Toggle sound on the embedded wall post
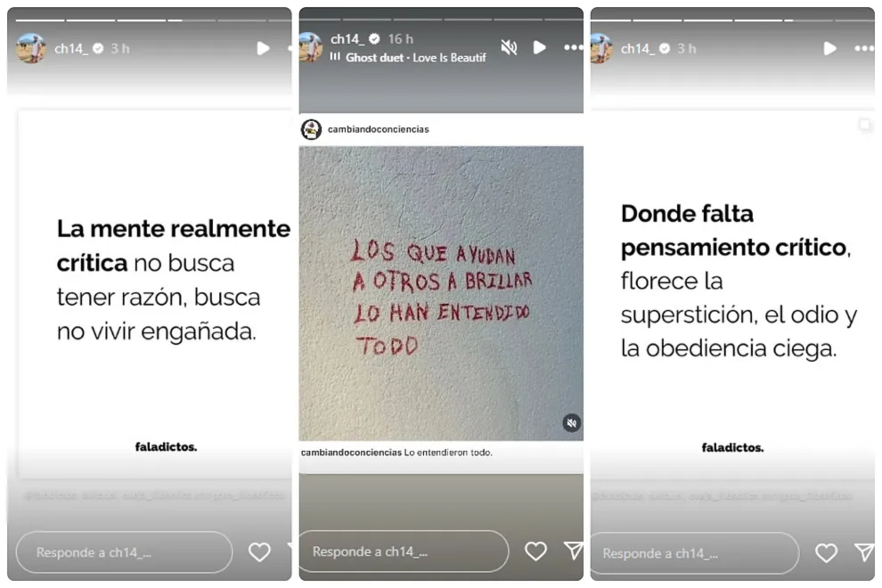 (x=572, y=423)
